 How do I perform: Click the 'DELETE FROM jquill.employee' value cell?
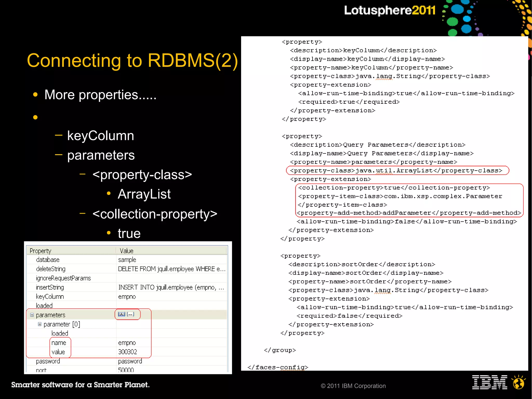click(x=172, y=269)
